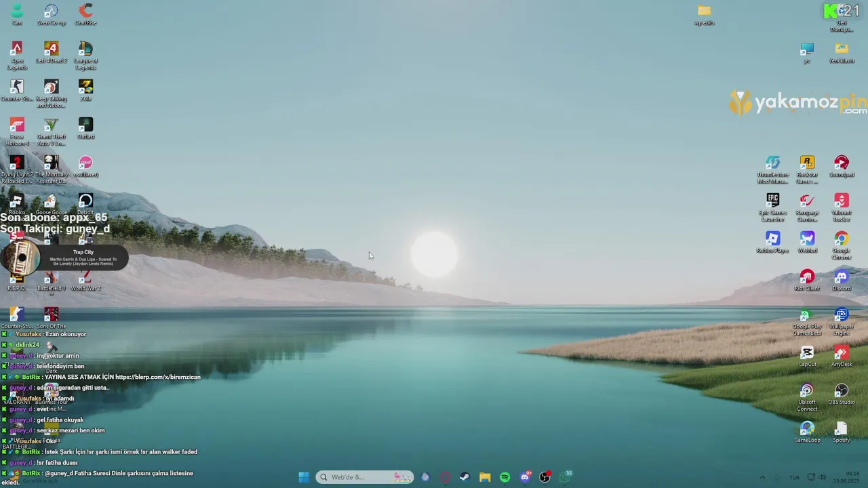Select the Can user folder icon
The image size is (868, 488).
click(x=17, y=14)
